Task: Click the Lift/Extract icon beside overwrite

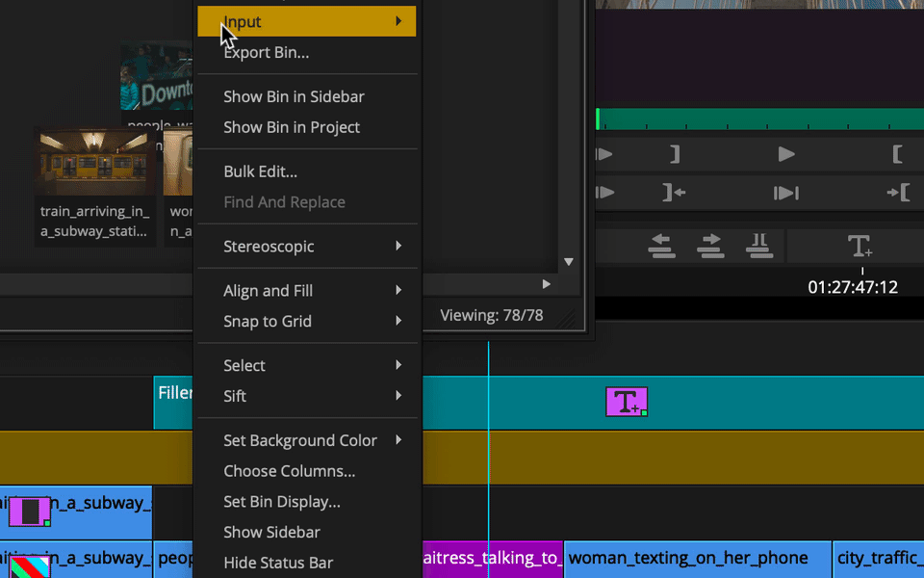Action: tap(759, 246)
